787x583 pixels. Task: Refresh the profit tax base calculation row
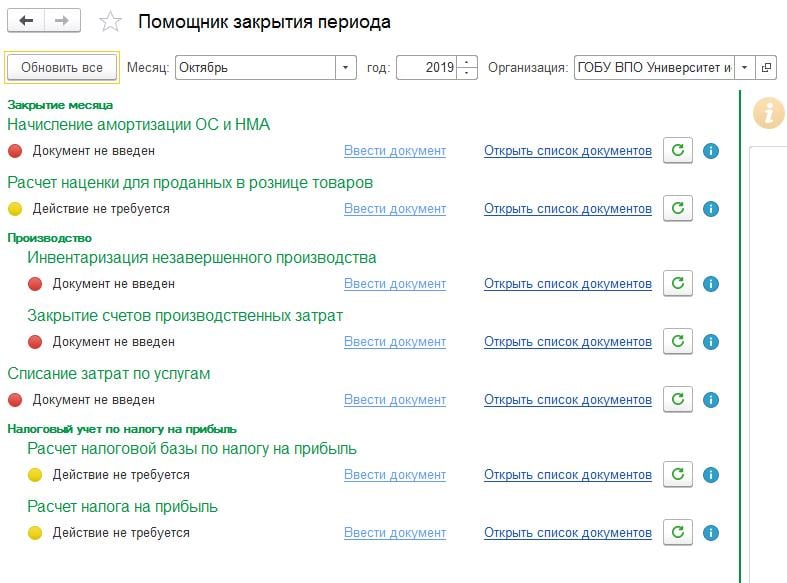[x=678, y=474]
